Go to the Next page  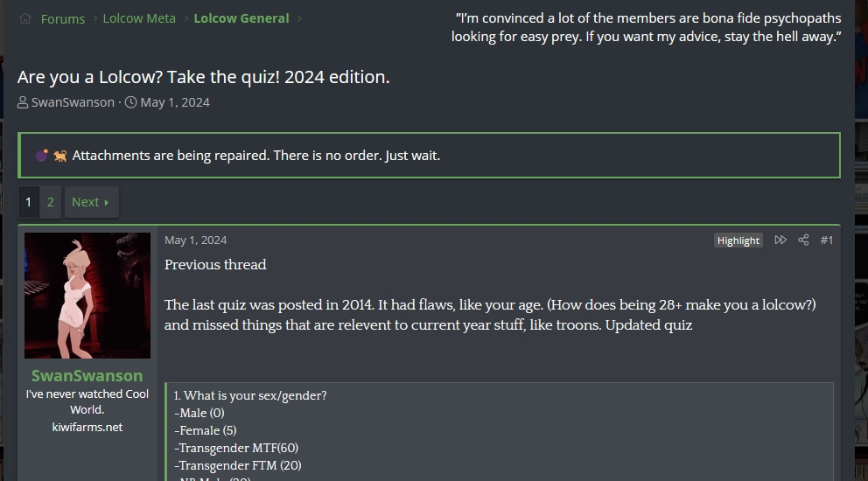click(90, 202)
